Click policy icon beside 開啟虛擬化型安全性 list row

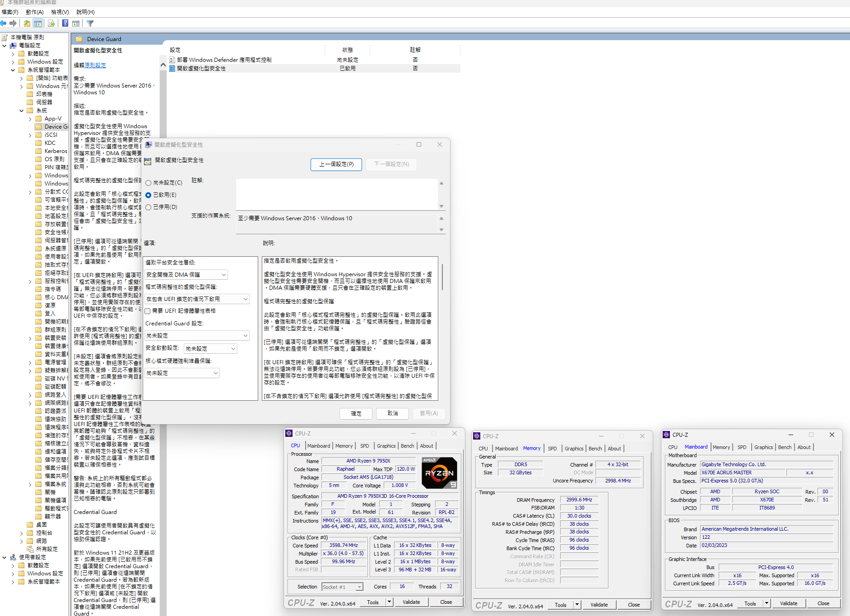(172, 69)
